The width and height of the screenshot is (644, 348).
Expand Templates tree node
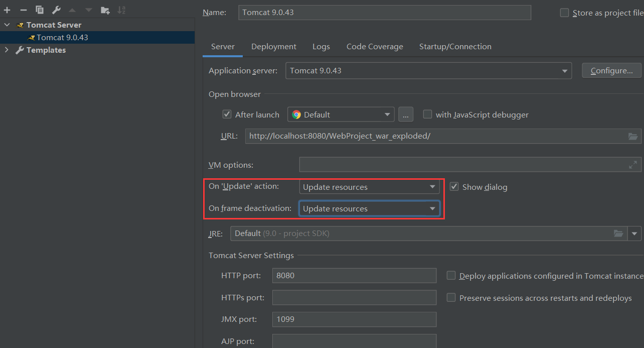[x=7, y=50]
